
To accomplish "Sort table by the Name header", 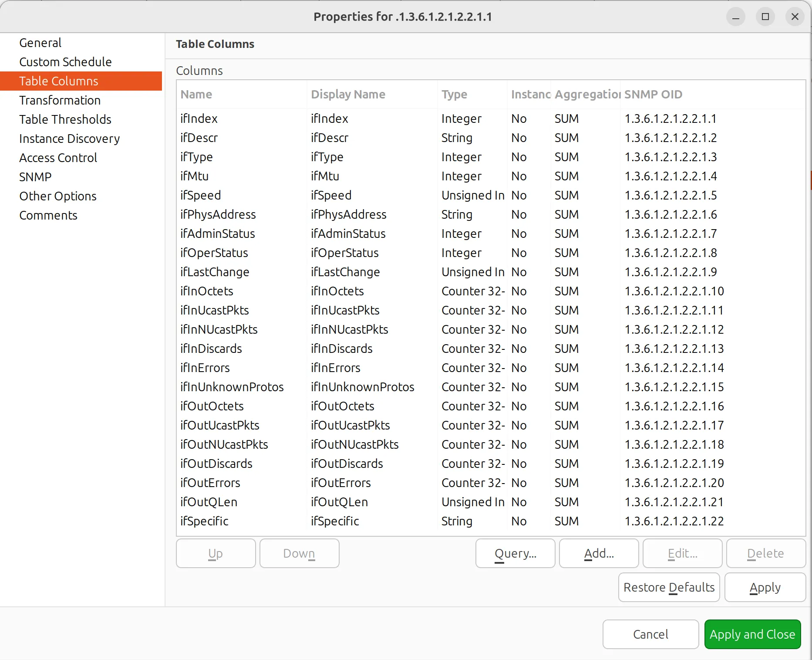I will pos(196,94).
